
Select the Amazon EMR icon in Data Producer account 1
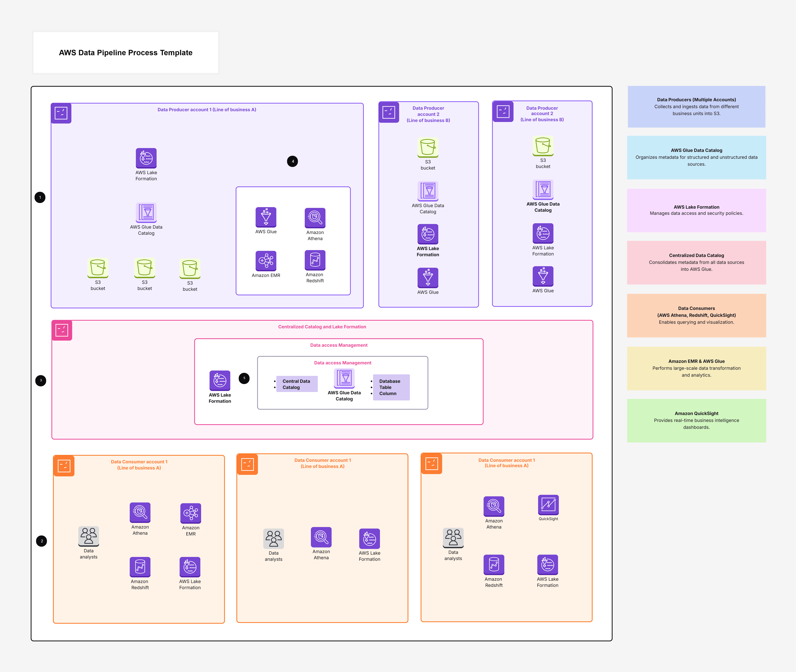click(x=266, y=261)
